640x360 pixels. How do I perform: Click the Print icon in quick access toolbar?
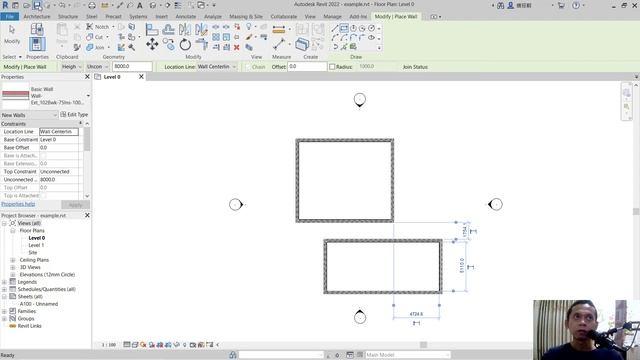point(92,5)
